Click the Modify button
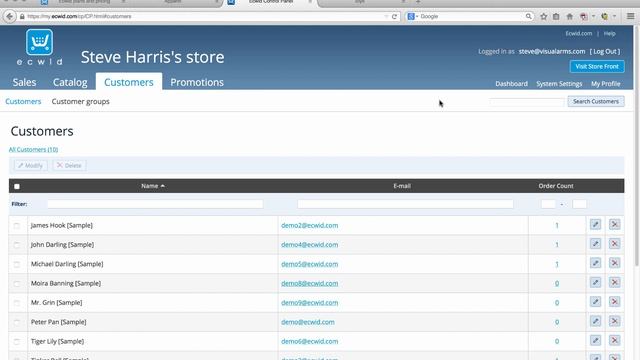Viewport: 640px width, 360px height. 31,165
